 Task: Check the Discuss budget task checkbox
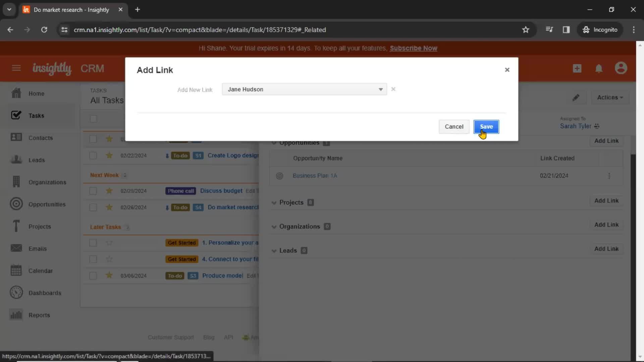point(93,191)
